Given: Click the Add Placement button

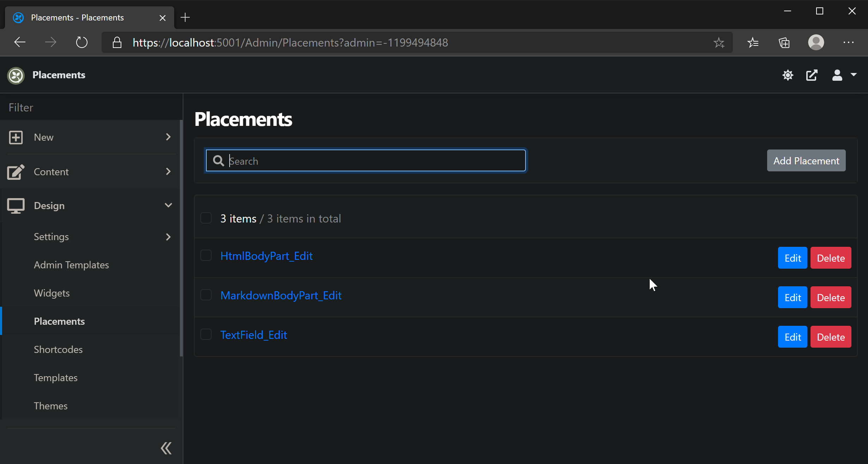Looking at the screenshot, I should [x=806, y=160].
